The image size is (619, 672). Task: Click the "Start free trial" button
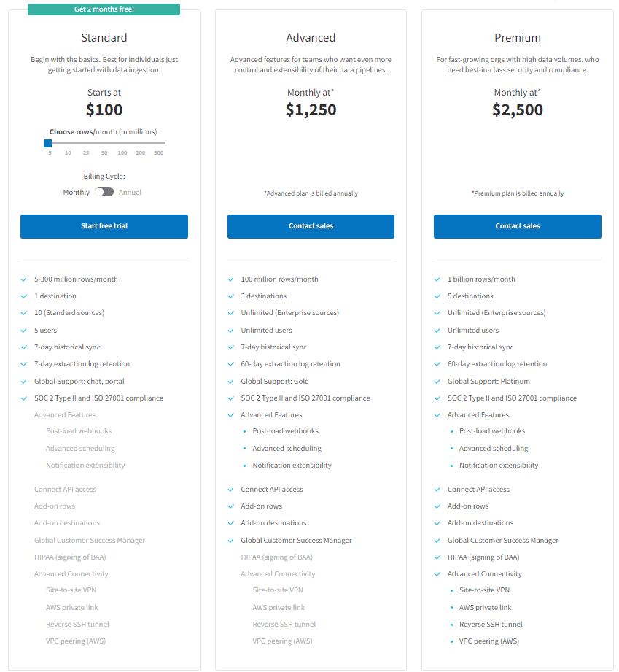click(104, 226)
